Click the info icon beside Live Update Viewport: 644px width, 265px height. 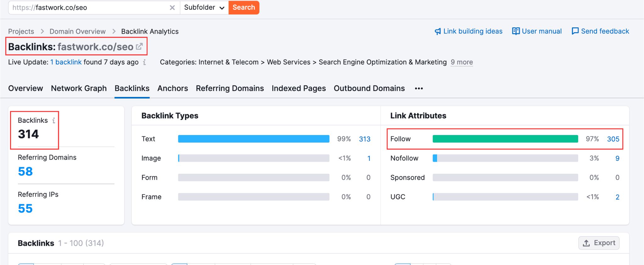pyautogui.click(x=144, y=62)
